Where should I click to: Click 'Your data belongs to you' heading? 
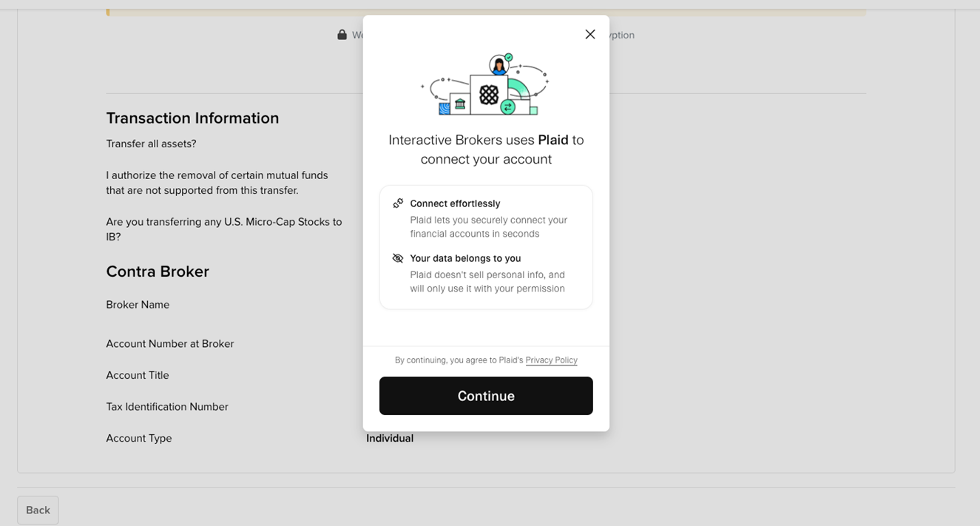coord(465,258)
